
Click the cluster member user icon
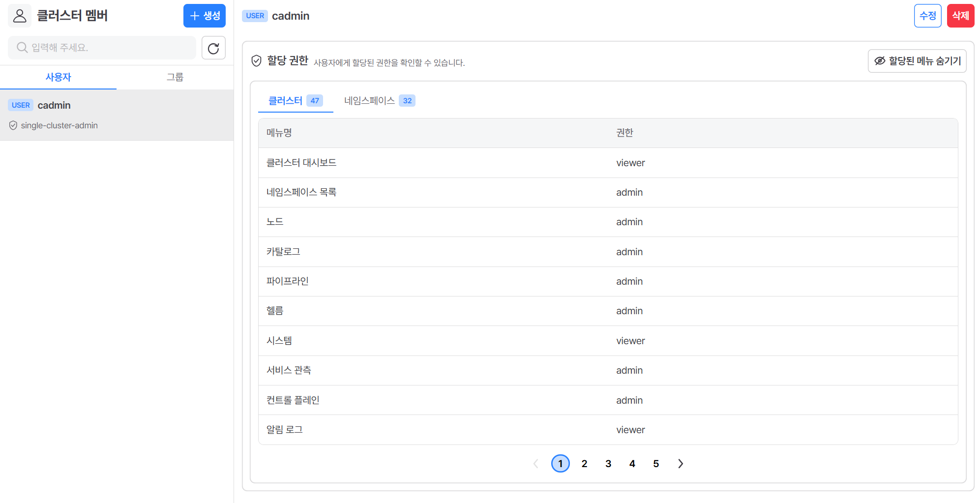20,16
